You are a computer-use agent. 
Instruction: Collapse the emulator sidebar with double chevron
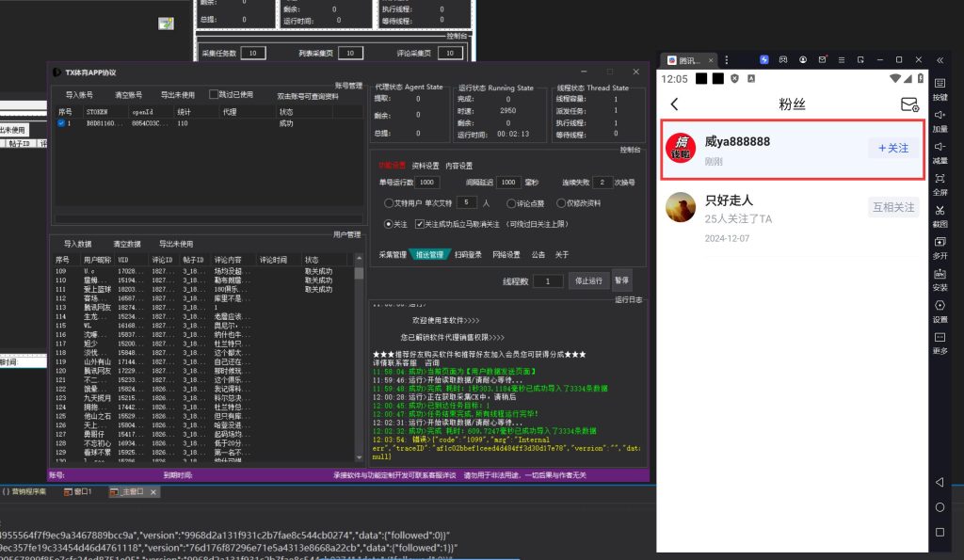tap(940, 59)
